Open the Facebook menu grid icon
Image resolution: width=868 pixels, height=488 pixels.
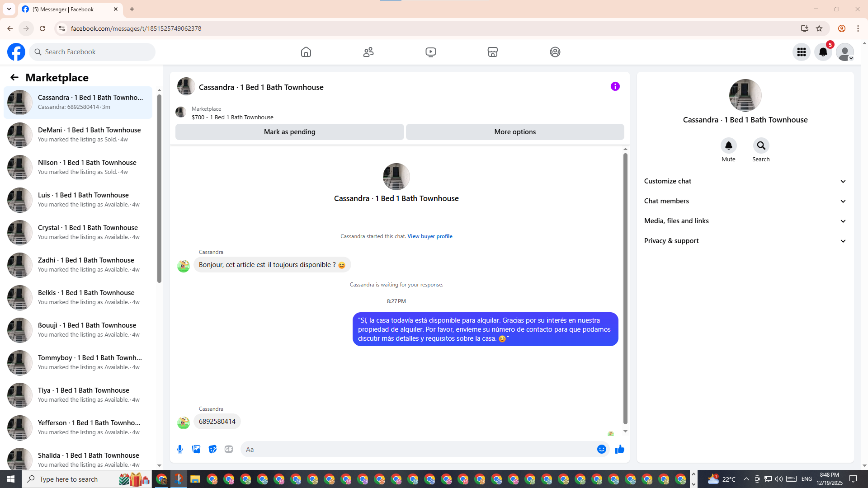click(802, 52)
